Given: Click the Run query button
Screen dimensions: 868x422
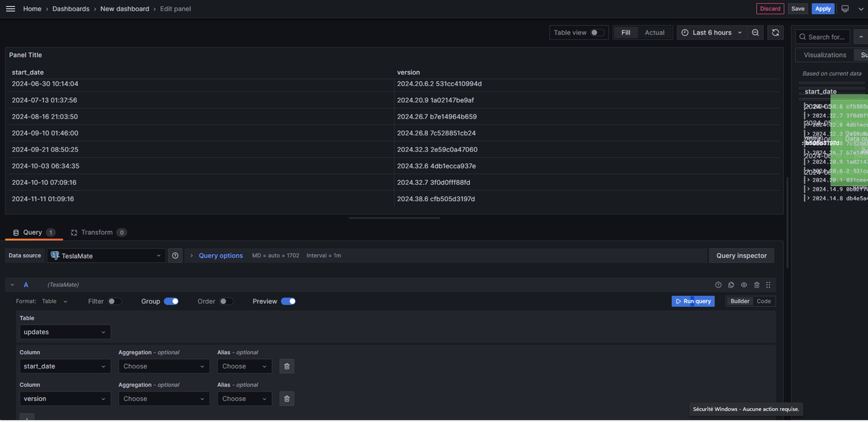Looking at the screenshot, I should (x=693, y=301).
